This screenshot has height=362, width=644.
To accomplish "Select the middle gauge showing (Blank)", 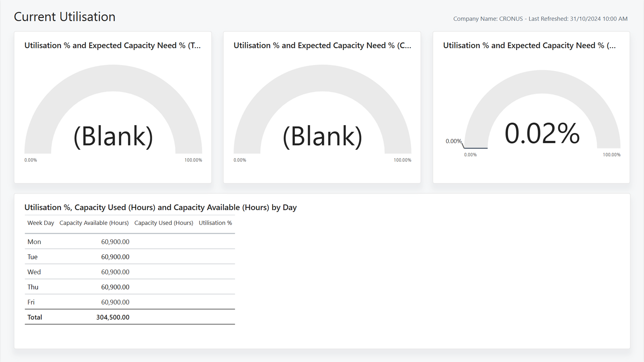I will pyautogui.click(x=322, y=109).
